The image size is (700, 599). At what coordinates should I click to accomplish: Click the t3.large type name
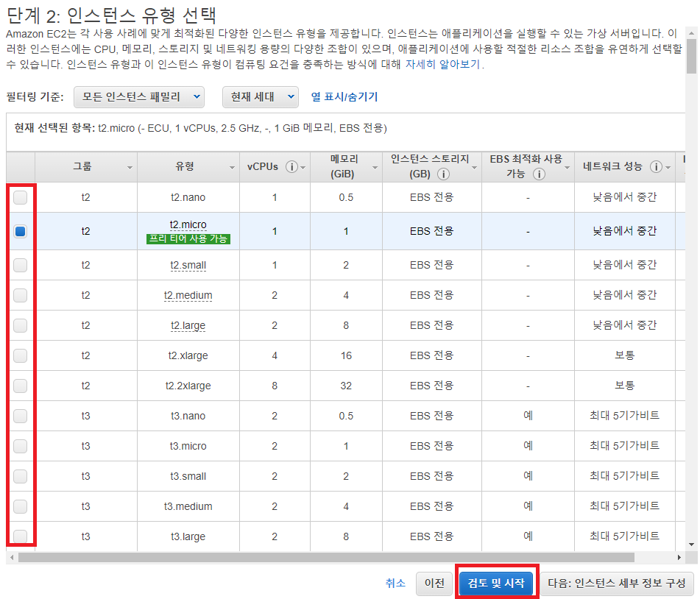point(188,536)
